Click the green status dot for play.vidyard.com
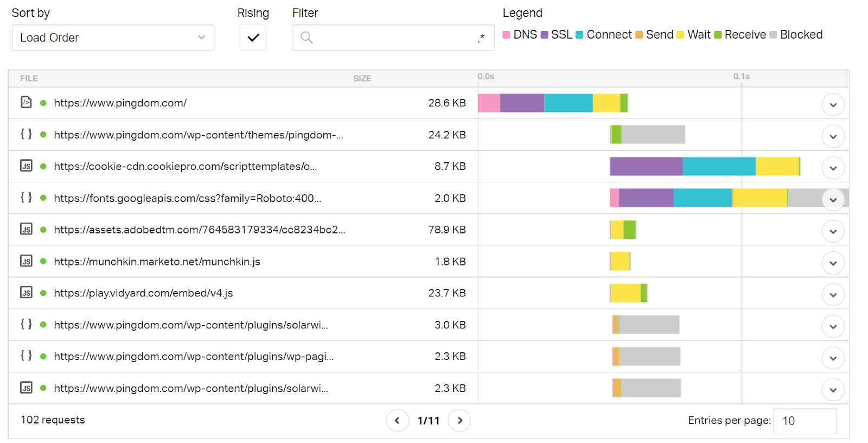The width and height of the screenshot is (868, 443). click(43, 293)
